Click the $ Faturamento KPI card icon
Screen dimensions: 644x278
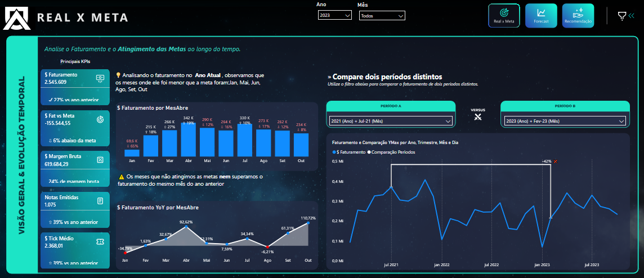[x=100, y=78]
